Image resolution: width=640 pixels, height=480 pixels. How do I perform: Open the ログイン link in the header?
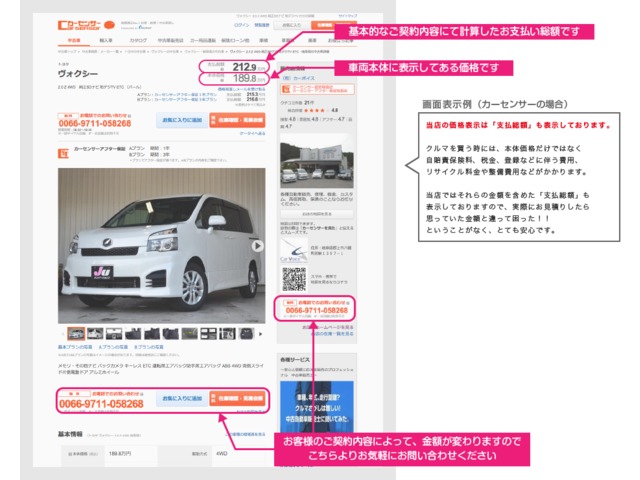pyautogui.click(x=241, y=25)
